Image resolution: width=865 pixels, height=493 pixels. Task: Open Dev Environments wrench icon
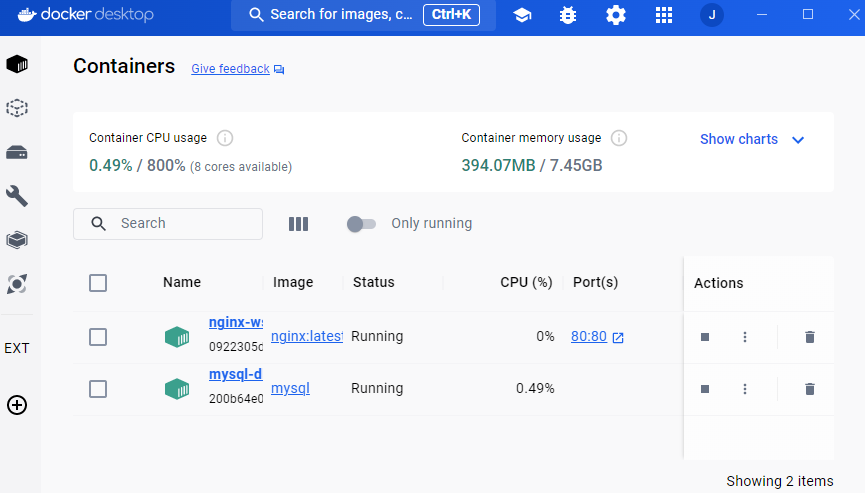(x=17, y=196)
